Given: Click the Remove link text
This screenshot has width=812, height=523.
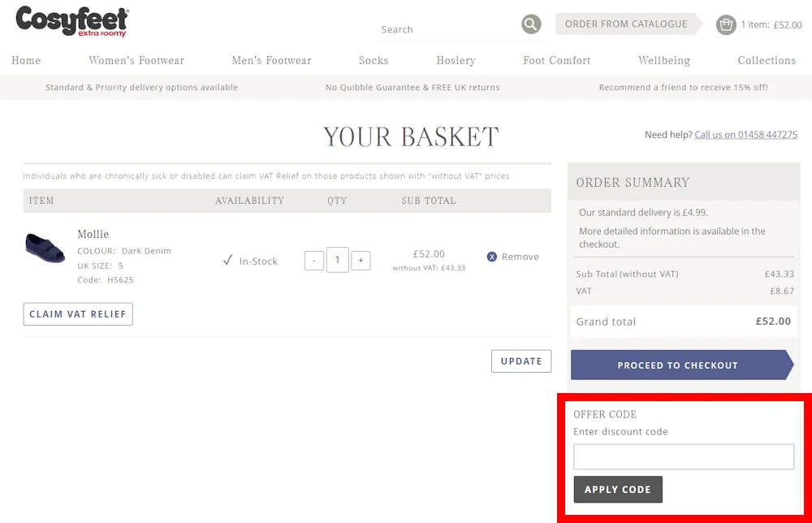Looking at the screenshot, I should click(520, 257).
